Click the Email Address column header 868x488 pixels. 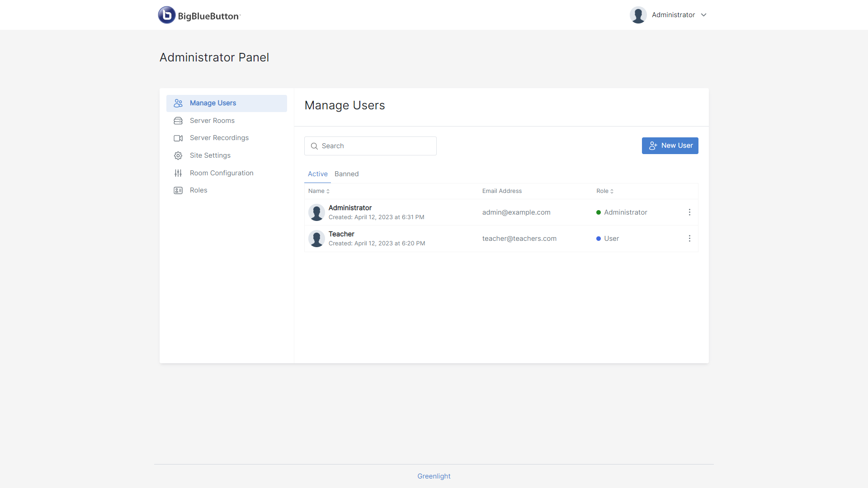(502, 191)
